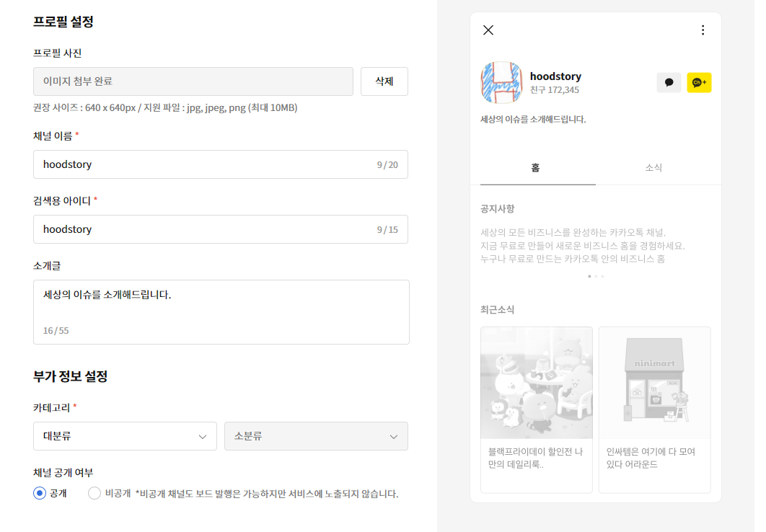
Task: Click the 카테고리 field label
Action: 52,407
